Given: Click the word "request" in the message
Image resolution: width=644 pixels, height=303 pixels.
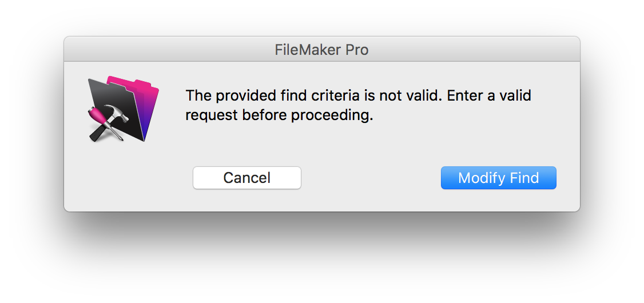Looking at the screenshot, I should (211, 115).
